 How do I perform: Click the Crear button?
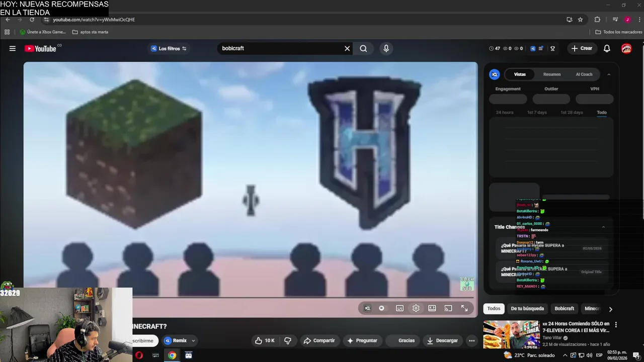[x=582, y=48]
